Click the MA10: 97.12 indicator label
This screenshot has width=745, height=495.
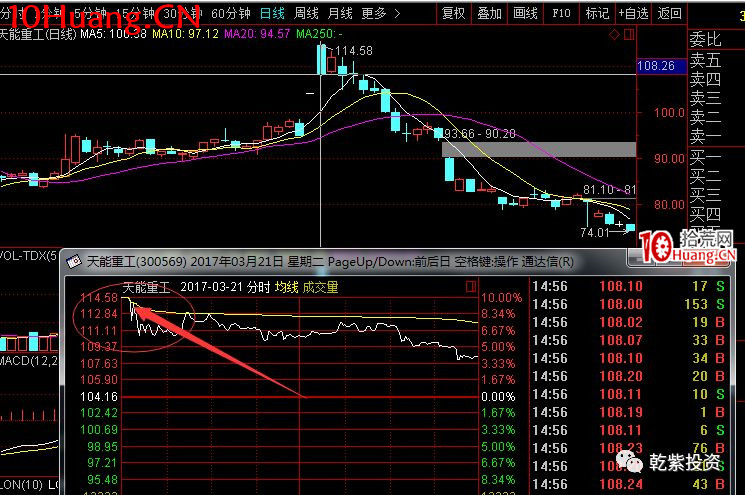click(185, 34)
